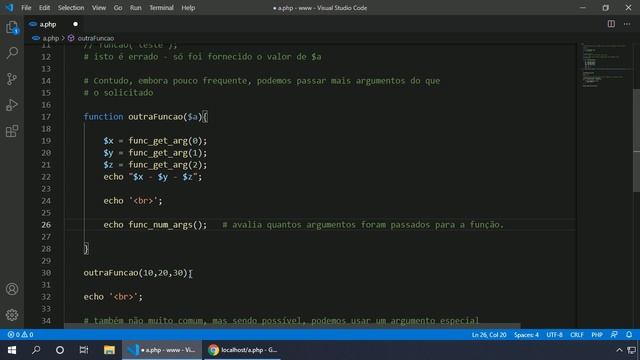Screen dimensions: 640x360
Task: Open the Run menu
Action: [136, 8]
